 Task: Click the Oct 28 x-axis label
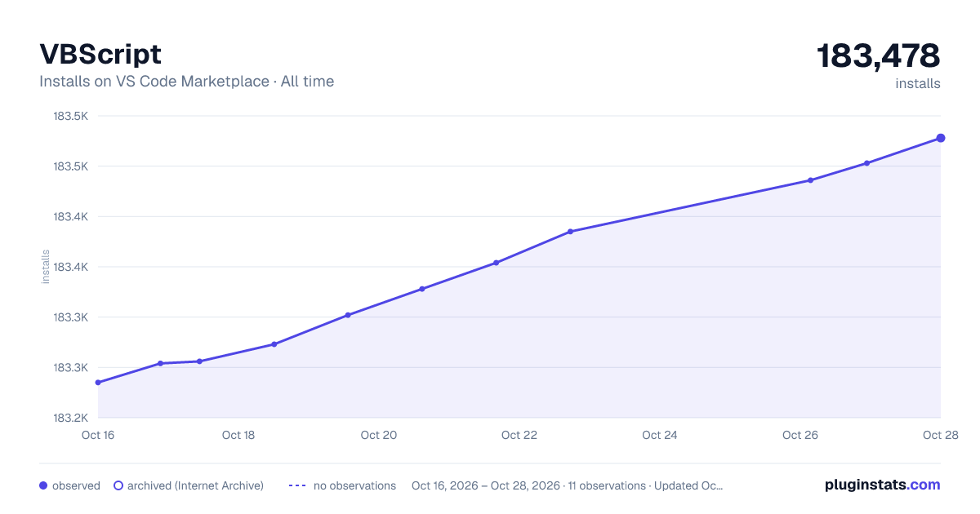(x=939, y=435)
